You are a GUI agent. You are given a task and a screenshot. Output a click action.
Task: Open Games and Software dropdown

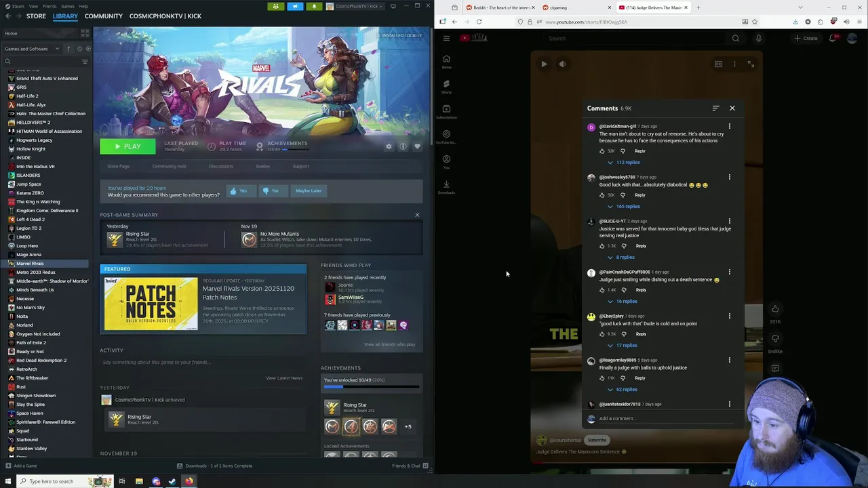pos(32,49)
